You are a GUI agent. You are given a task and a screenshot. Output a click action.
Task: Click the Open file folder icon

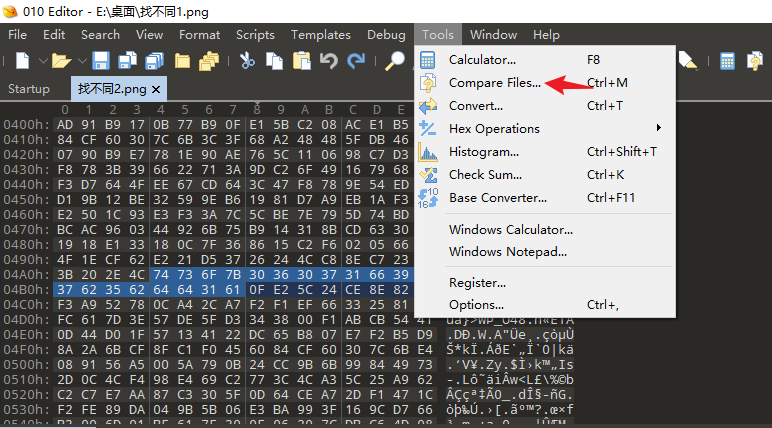click(62, 61)
